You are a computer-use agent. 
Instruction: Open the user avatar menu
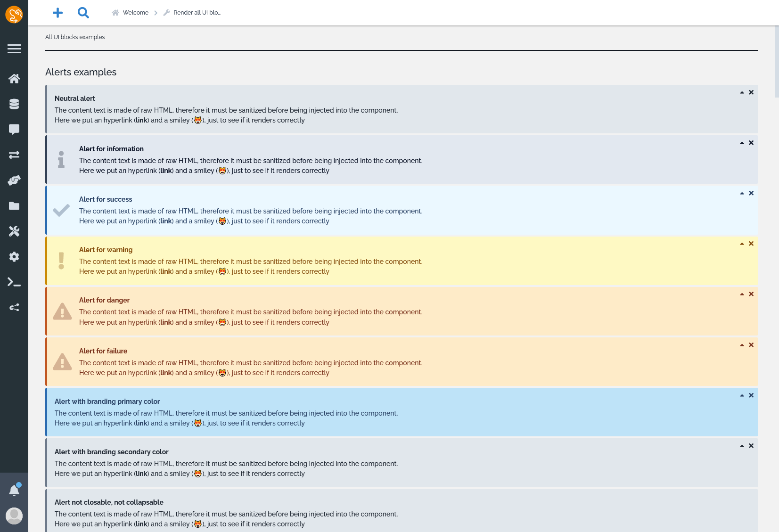(x=14, y=516)
